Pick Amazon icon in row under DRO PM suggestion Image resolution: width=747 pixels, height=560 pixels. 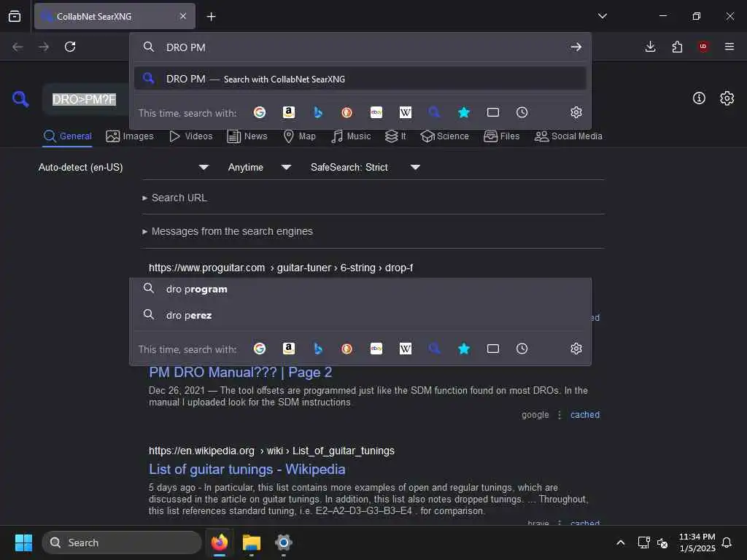point(289,112)
